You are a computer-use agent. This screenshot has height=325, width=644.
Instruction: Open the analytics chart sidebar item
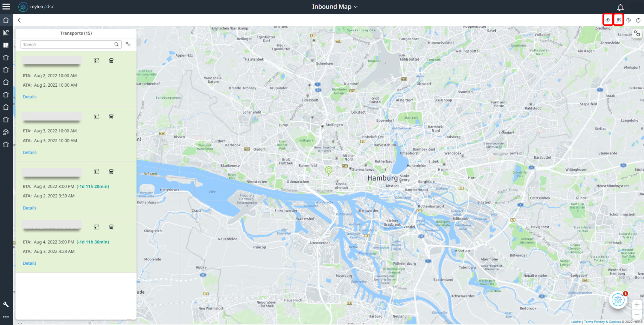tap(6, 33)
